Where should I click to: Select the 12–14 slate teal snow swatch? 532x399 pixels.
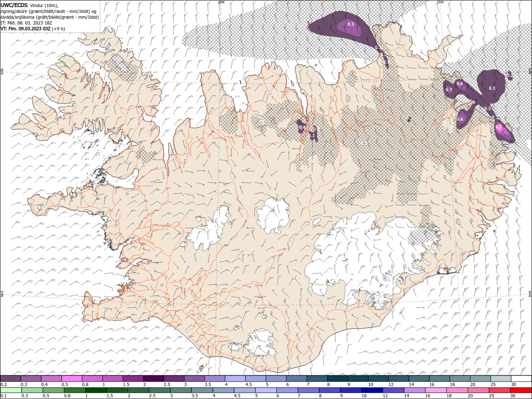[x=398, y=378]
